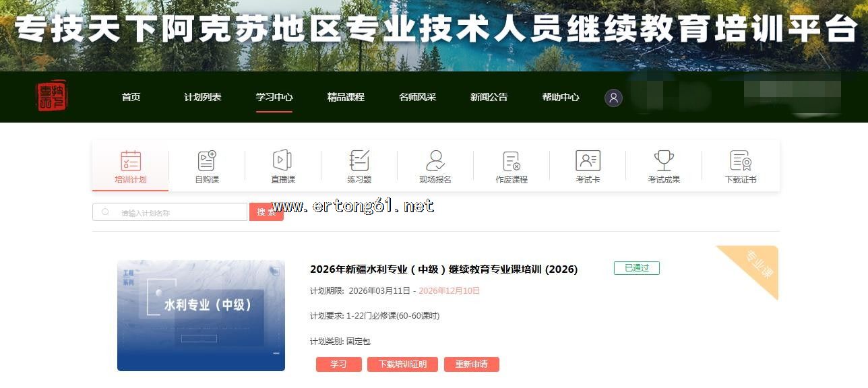Open 帮助中心 in the navigation bar
This screenshot has height=388, width=868.
point(561,97)
